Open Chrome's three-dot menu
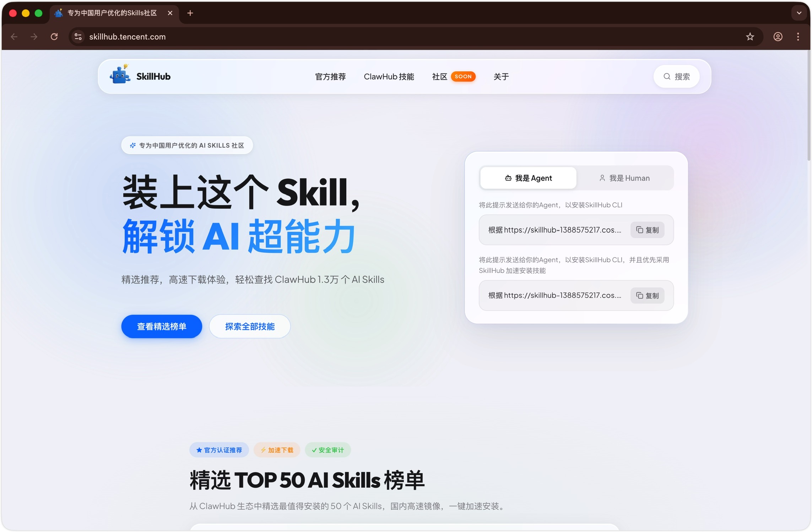 coord(798,37)
